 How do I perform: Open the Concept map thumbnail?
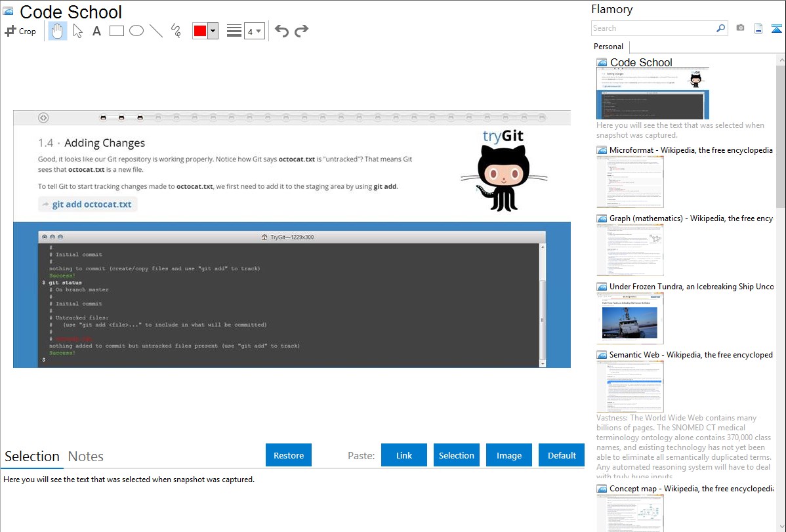click(x=630, y=513)
